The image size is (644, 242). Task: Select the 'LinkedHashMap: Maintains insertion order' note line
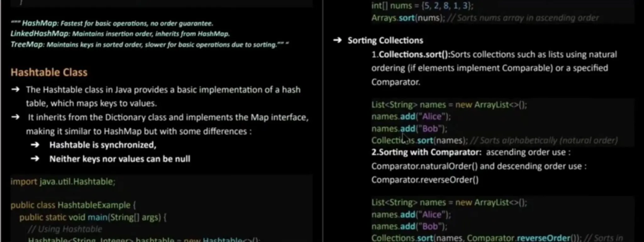tap(120, 34)
